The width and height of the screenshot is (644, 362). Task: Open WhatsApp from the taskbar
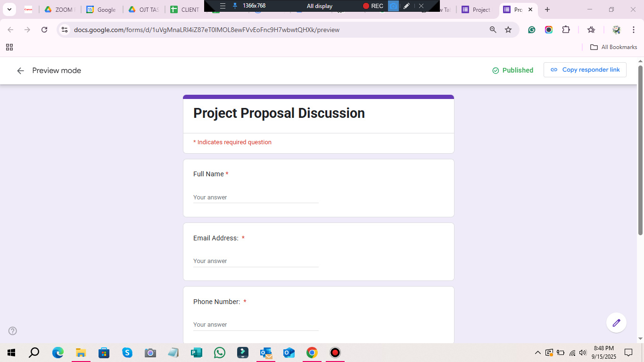point(219,353)
